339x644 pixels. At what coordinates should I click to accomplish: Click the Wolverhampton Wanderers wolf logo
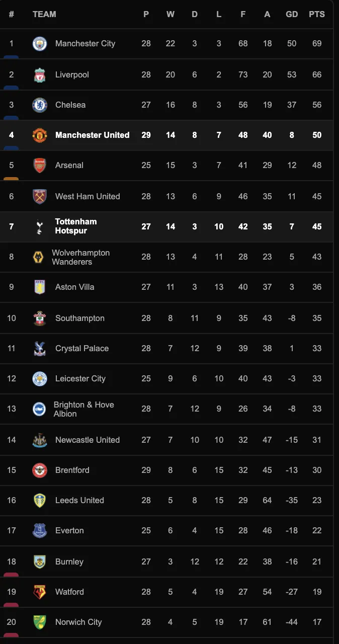[38, 258]
